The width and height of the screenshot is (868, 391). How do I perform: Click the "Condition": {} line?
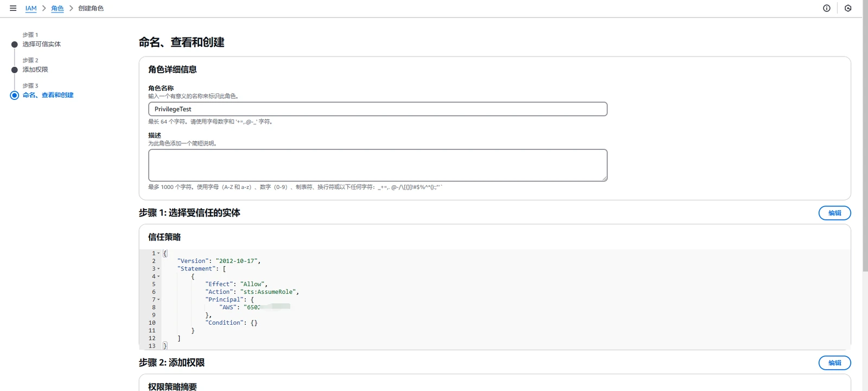(232, 323)
